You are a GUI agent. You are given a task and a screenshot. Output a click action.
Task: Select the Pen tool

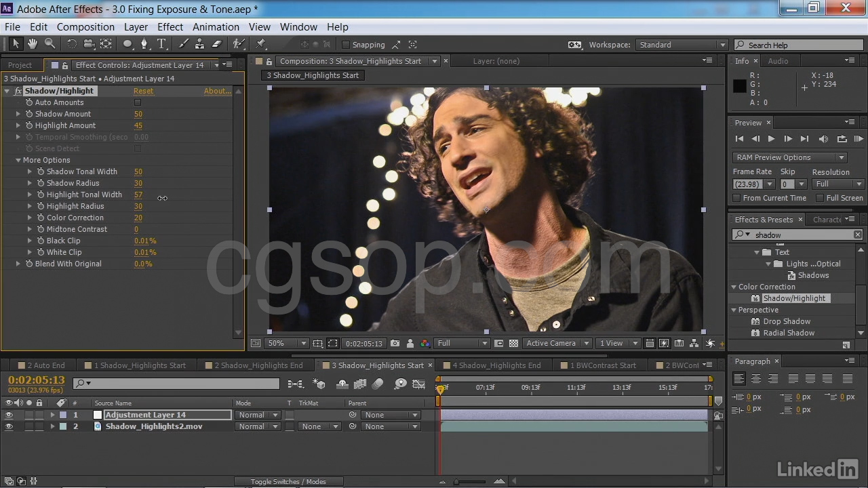pyautogui.click(x=144, y=44)
